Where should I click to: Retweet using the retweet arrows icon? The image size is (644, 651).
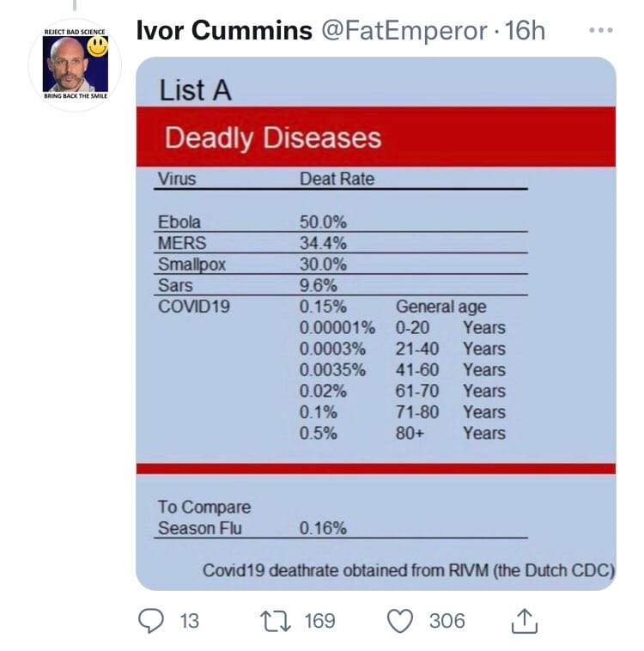276,621
